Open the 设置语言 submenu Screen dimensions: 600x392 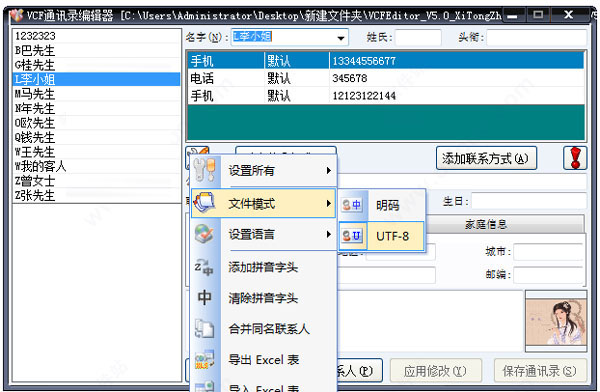(x=263, y=234)
